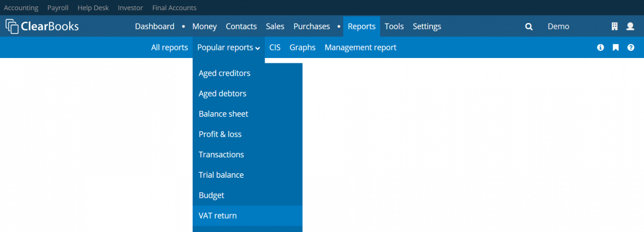Open the Tools menu
Screen dimensions: 644x232
(x=394, y=26)
